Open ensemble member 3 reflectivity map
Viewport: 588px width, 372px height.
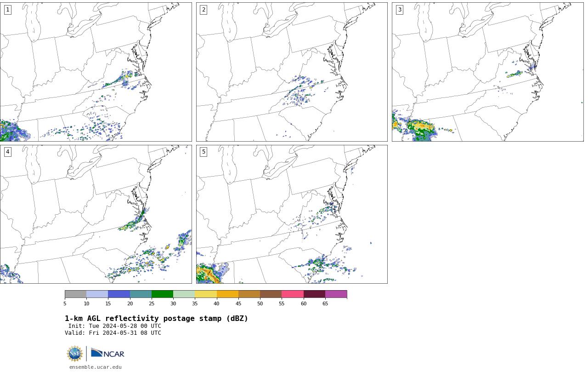tap(487, 72)
